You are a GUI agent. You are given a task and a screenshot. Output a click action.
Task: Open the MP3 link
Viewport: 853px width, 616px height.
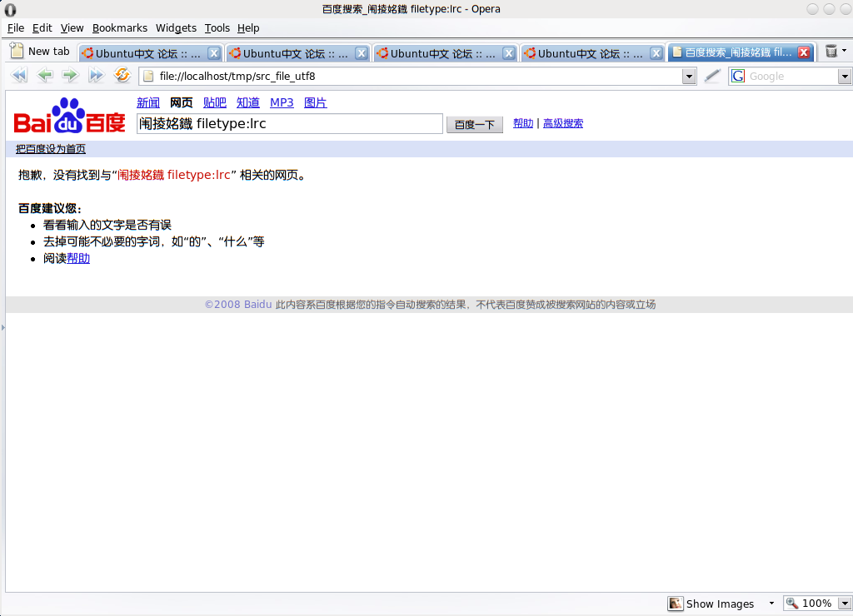282,102
